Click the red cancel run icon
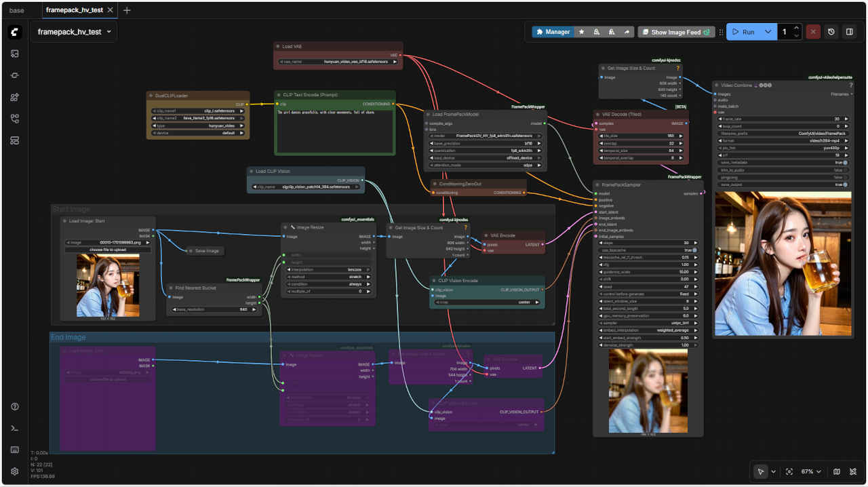 (813, 32)
